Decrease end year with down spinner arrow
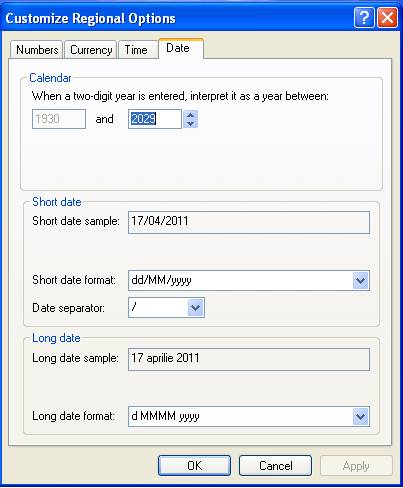 [x=191, y=124]
